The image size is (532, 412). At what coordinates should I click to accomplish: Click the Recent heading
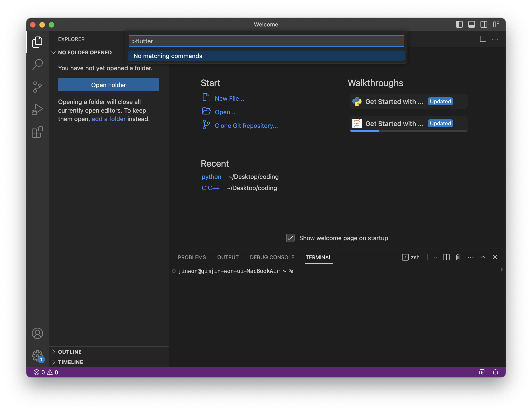(214, 164)
